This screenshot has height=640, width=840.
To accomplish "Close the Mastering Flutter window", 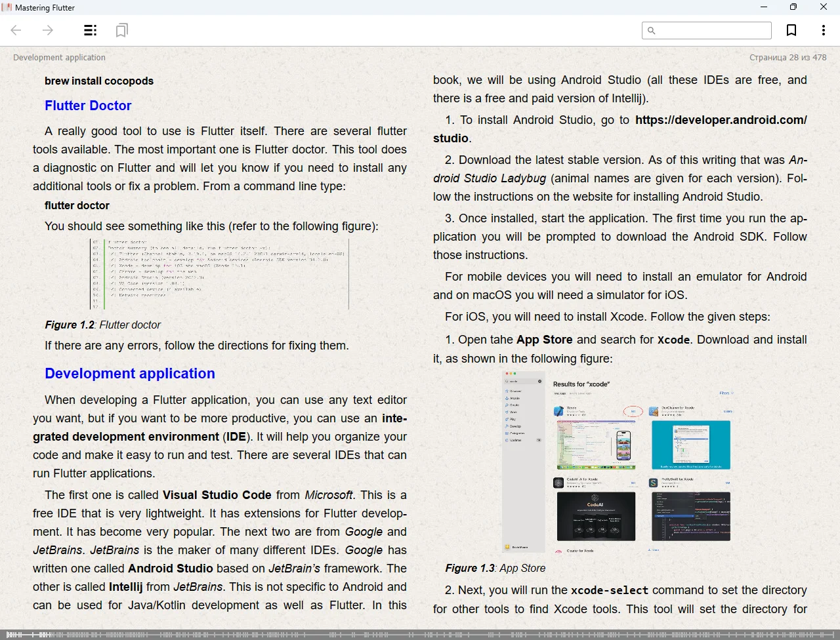I will click(x=824, y=7).
